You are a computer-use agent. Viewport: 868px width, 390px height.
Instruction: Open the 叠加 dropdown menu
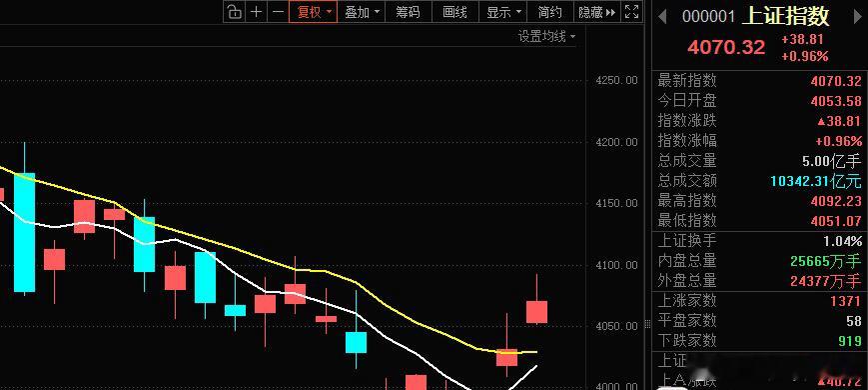(361, 12)
